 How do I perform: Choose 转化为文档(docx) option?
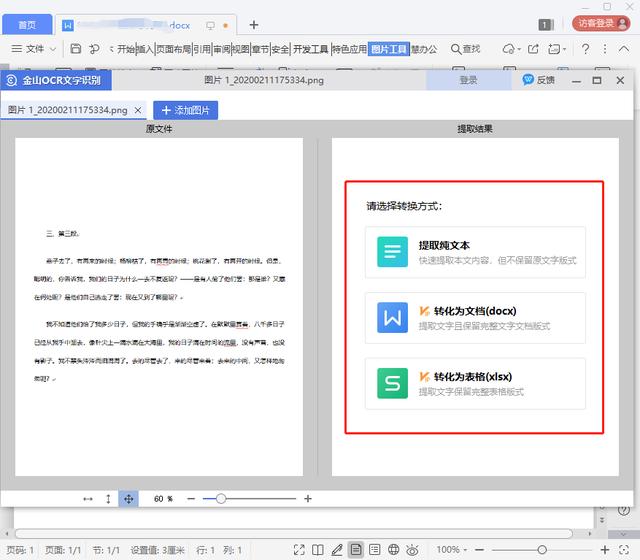(475, 318)
